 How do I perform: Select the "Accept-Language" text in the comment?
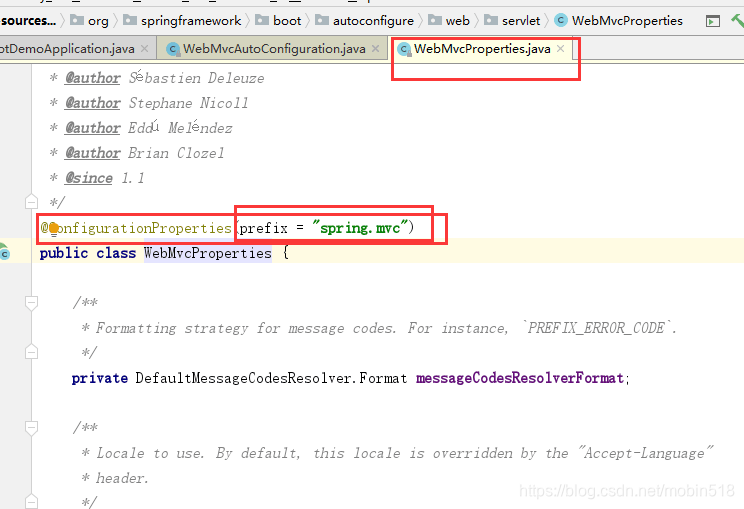coord(644,453)
